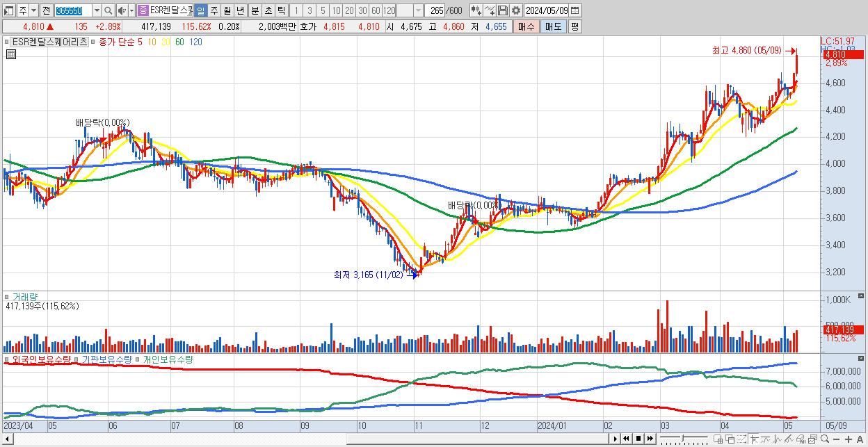Open the 주 type dropdown arrow
Screen dimensions: 868x447
click(33, 10)
